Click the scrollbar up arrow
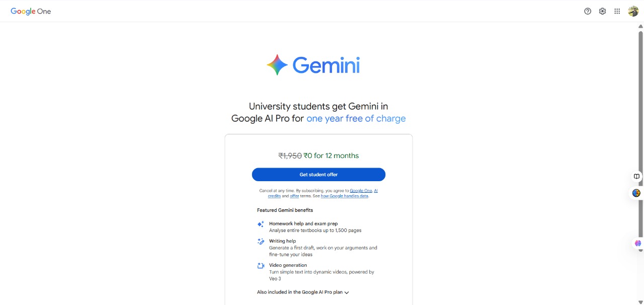 [x=640, y=26]
